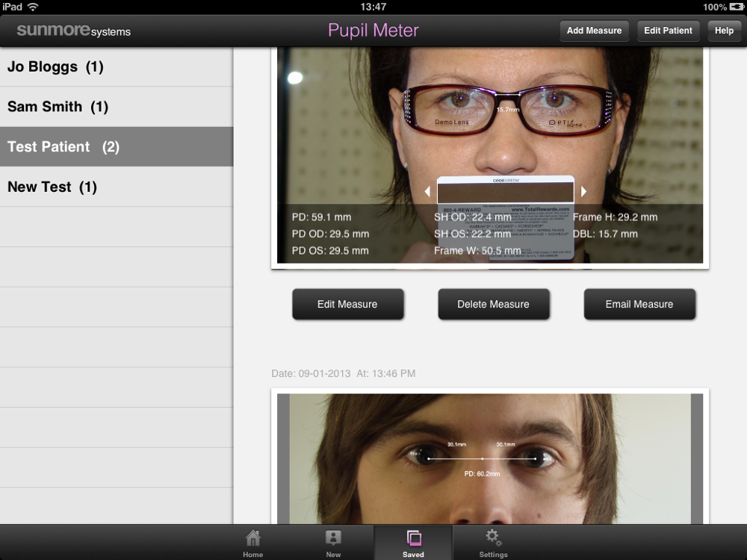Click the Add Measure button
This screenshot has width=747, height=560.
594,31
